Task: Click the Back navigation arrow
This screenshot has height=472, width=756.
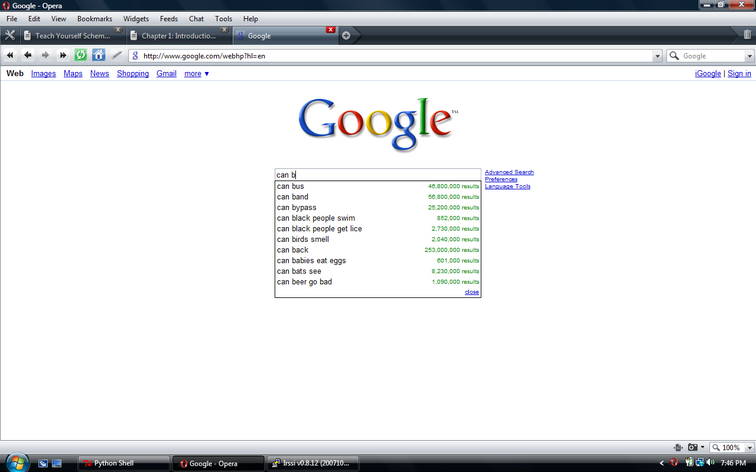Action: pyautogui.click(x=28, y=55)
